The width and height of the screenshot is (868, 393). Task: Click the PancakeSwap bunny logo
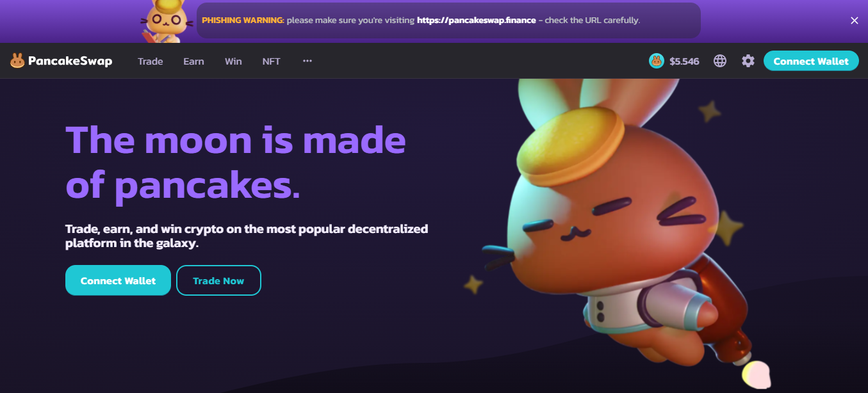point(17,61)
